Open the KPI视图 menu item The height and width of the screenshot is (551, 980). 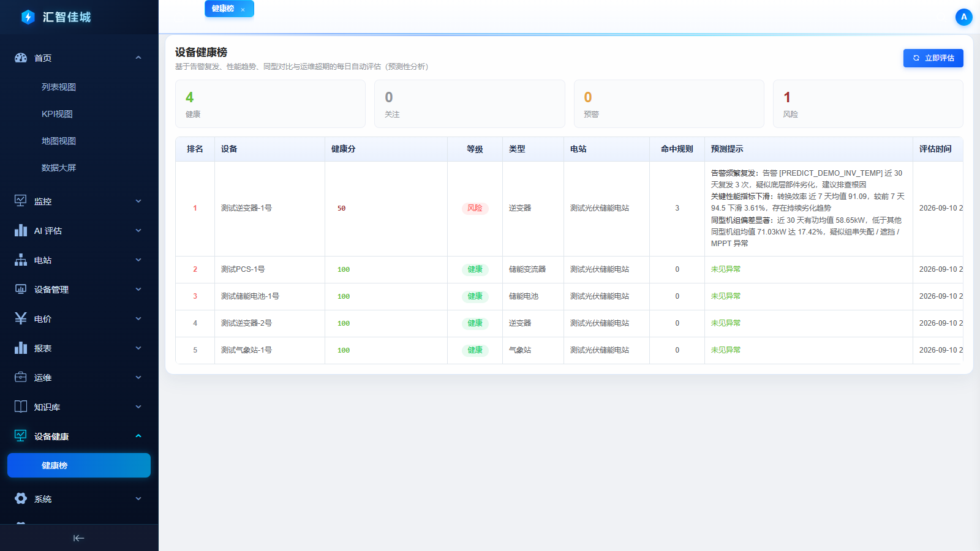pyautogui.click(x=57, y=114)
